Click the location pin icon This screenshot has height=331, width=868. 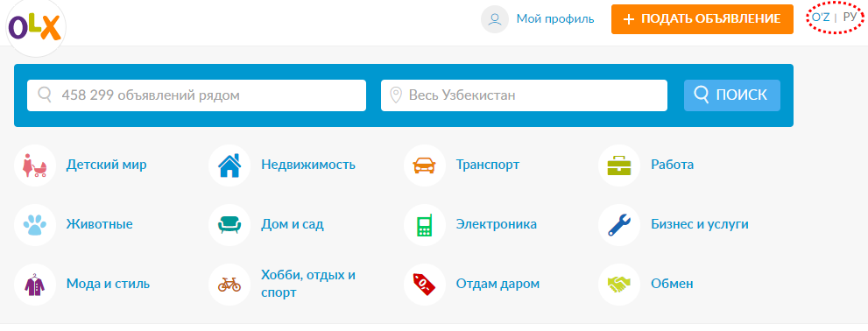click(395, 95)
